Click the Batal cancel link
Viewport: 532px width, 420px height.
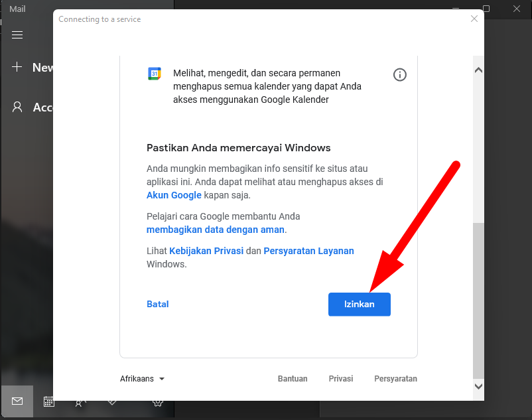point(157,304)
